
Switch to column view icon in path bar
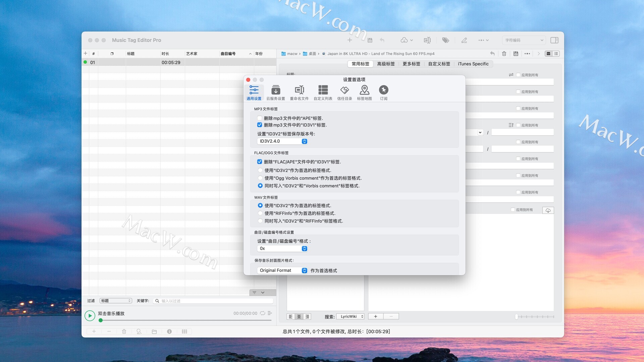548,54
